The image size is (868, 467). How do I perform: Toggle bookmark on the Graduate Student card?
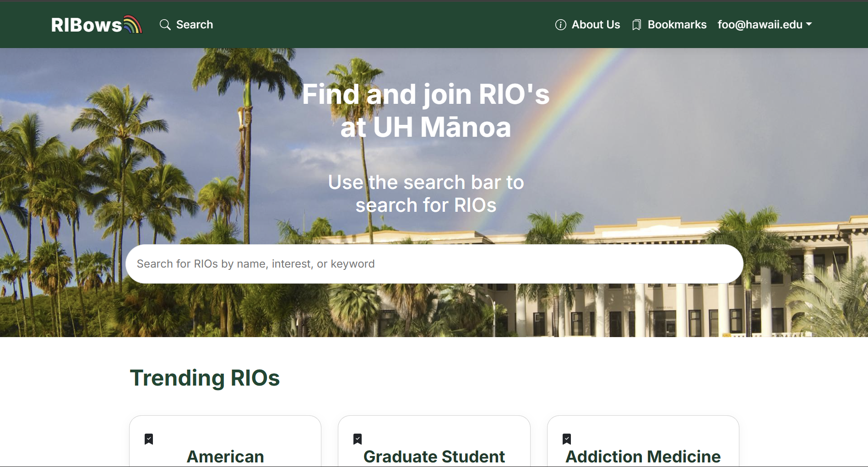[x=358, y=439]
